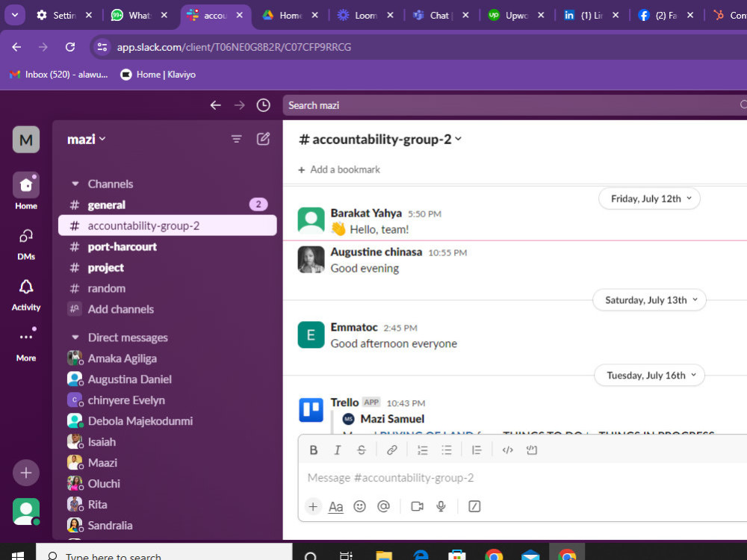Image resolution: width=747 pixels, height=560 pixels.
Task: Open Chrome tab search dropdown
Action: pos(15,15)
